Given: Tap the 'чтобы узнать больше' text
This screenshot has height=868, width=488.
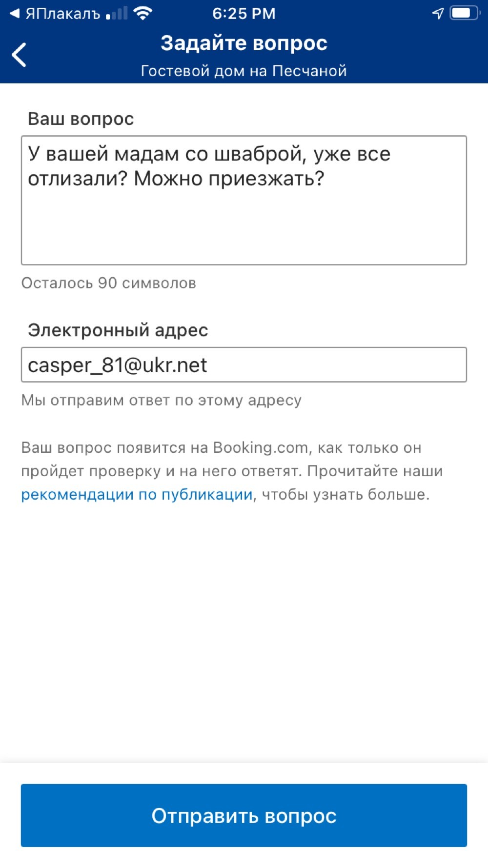Looking at the screenshot, I should (x=346, y=494).
